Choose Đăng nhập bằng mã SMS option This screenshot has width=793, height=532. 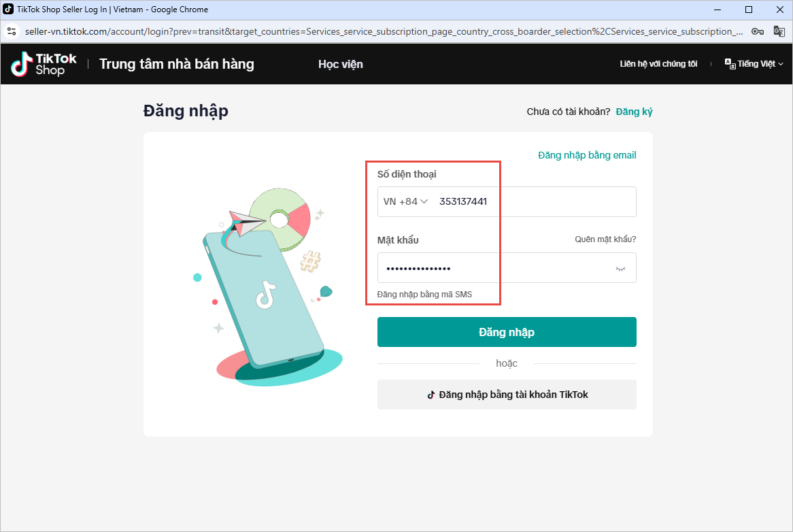[x=424, y=295]
